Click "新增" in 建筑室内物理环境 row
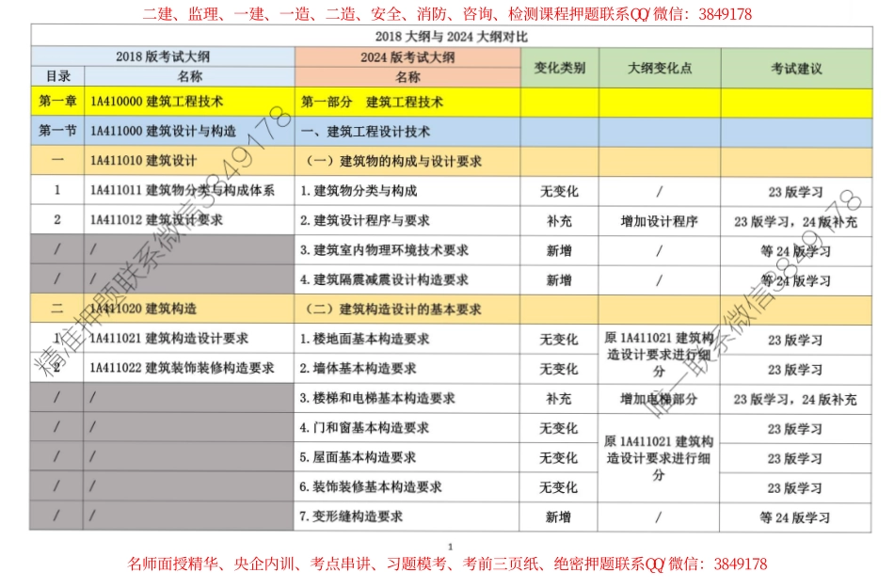This screenshot has width=894, height=588. point(559,250)
